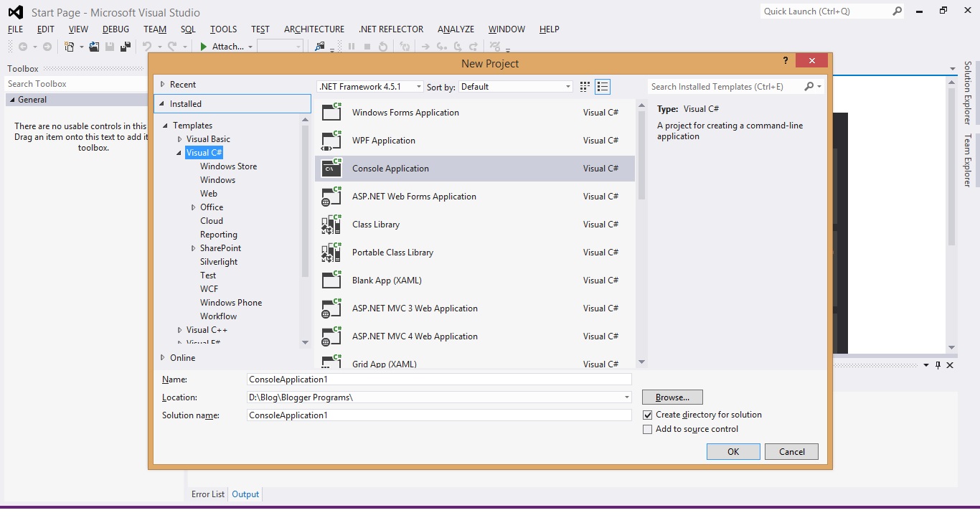Open the .NET Framework 4.5.1 dropdown
The height and width of the screenshot is (523, 980).
tap(418, 86)
